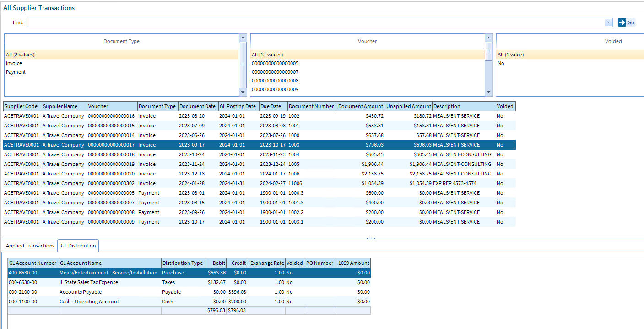
Task: Sort by GL Posting Date column header
Action: (x=238, y=106)
